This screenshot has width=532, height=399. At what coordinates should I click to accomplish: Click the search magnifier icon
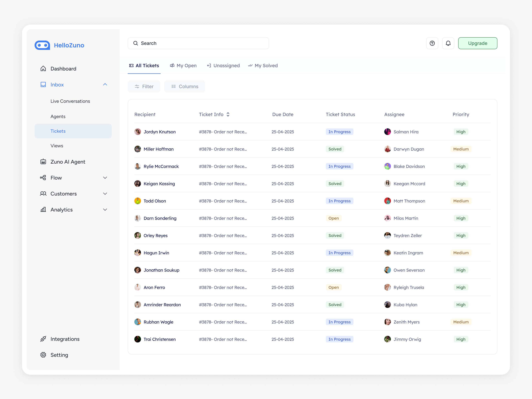[x=136, y=43]
